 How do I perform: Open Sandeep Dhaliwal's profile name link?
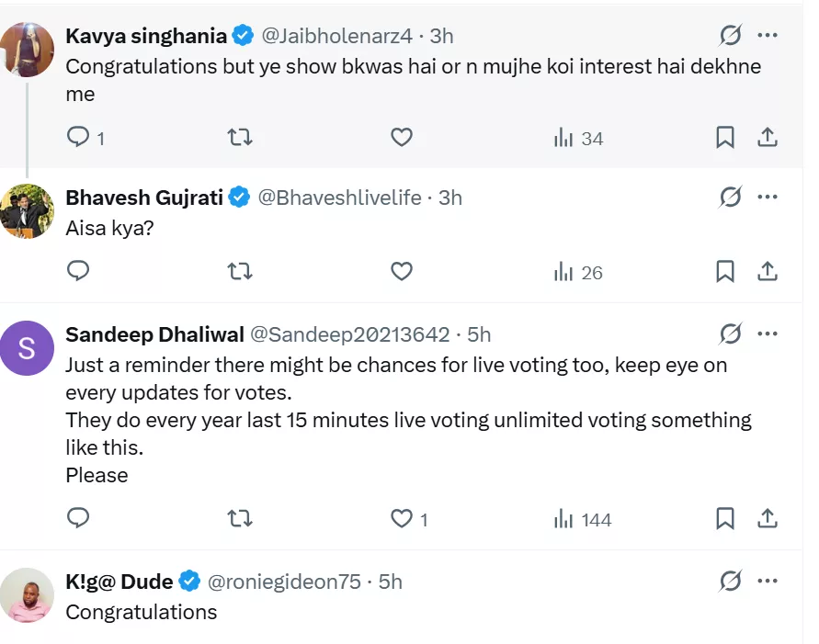coord(154,334)
